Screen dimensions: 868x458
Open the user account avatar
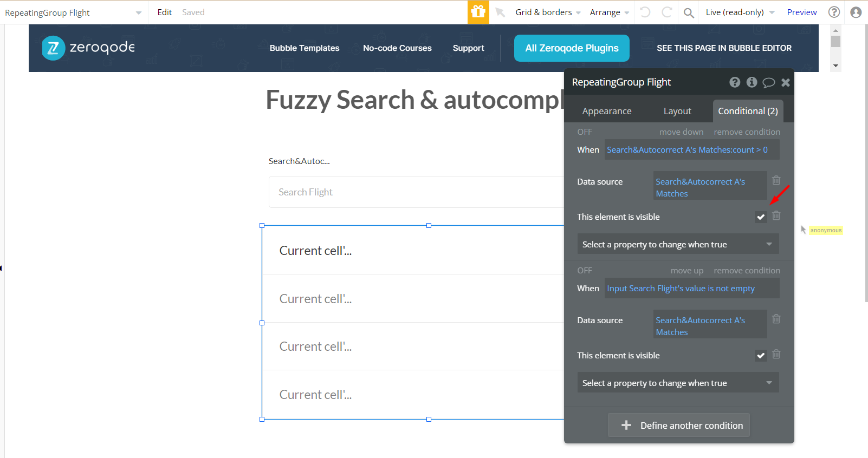[x=856, y=12]
